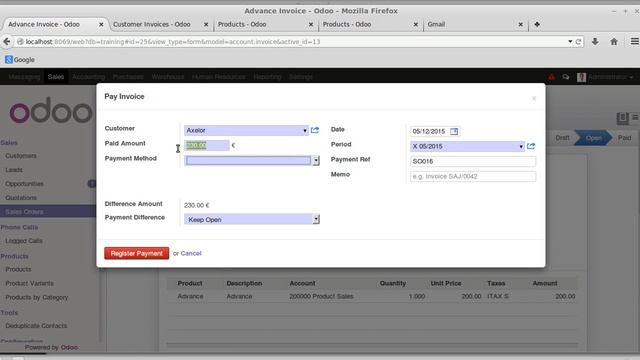This screenshot has height=360, width=640.
Task: Open the Warehouse top menu
Action: [x=168, y=77]
